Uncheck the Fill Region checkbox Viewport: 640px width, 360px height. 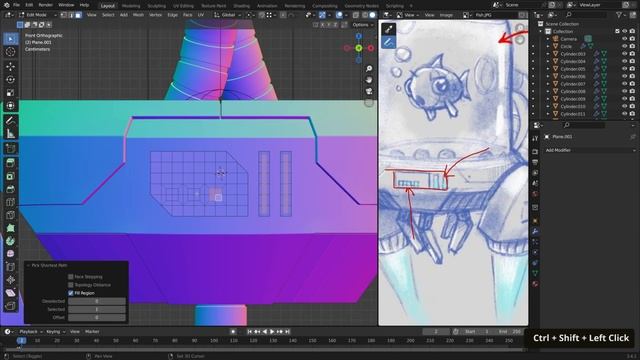pos(71,293)
